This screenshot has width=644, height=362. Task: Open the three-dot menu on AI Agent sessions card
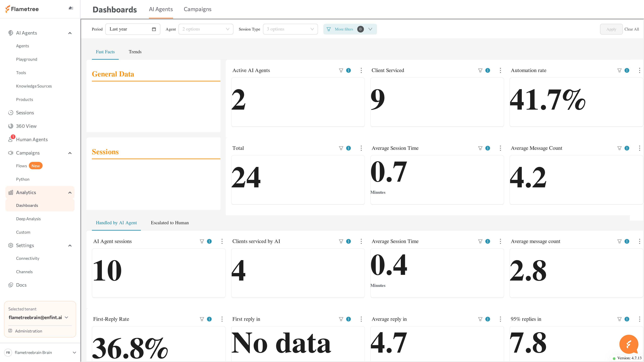222,241
